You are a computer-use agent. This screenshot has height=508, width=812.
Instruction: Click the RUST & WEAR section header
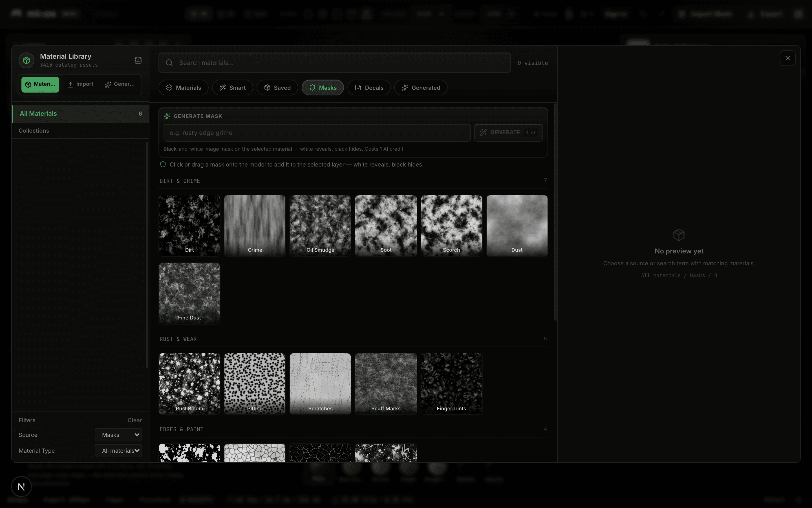pos(178,339)
